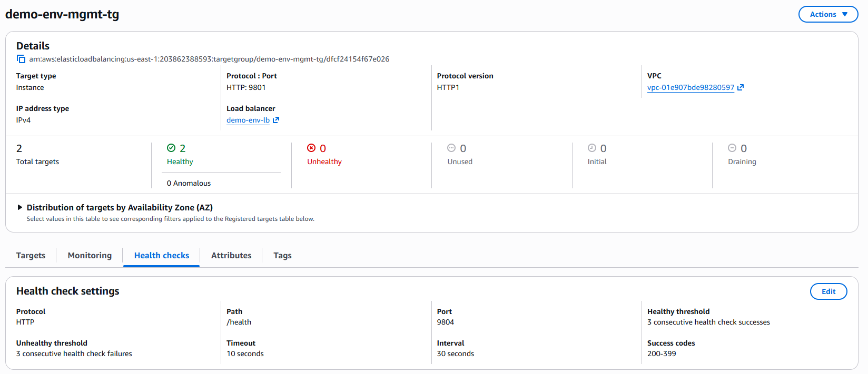Click the demo-env-lb external link icon
Screen dimensions: 868x374
point(276,120)
